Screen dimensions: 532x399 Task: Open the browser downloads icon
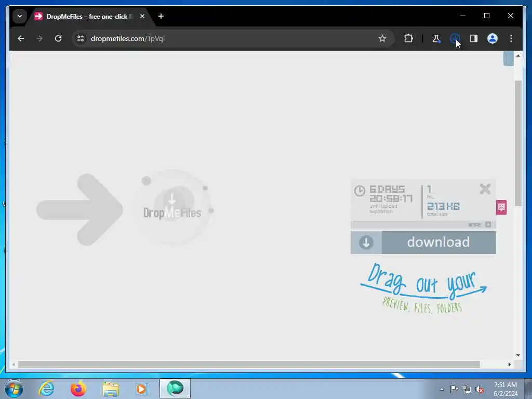click(x=455, y=38)
